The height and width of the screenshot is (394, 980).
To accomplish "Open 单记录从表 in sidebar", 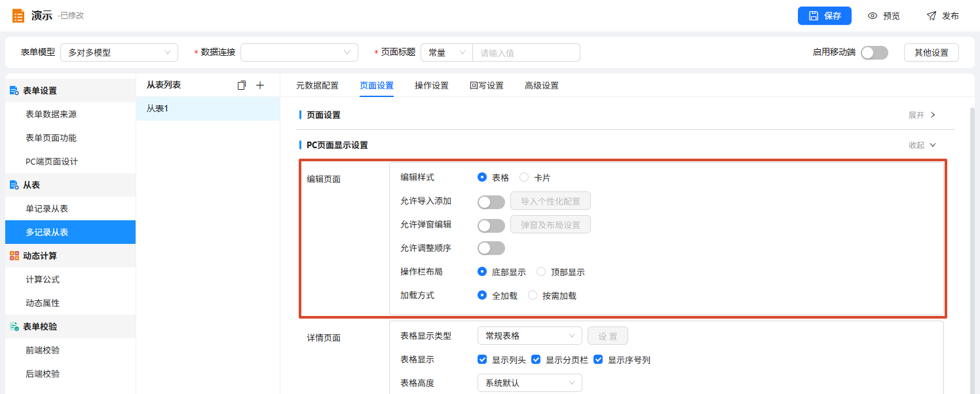I will tap(70, 208).
